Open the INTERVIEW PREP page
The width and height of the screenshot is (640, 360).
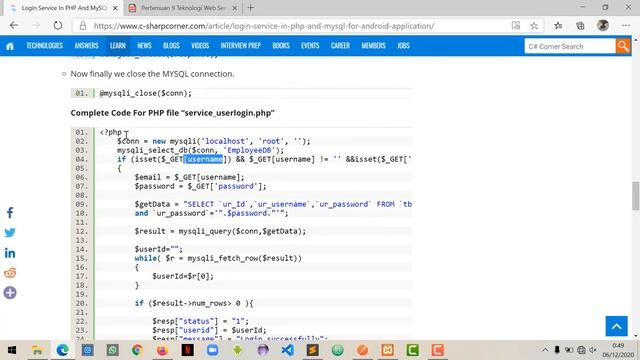240,46
